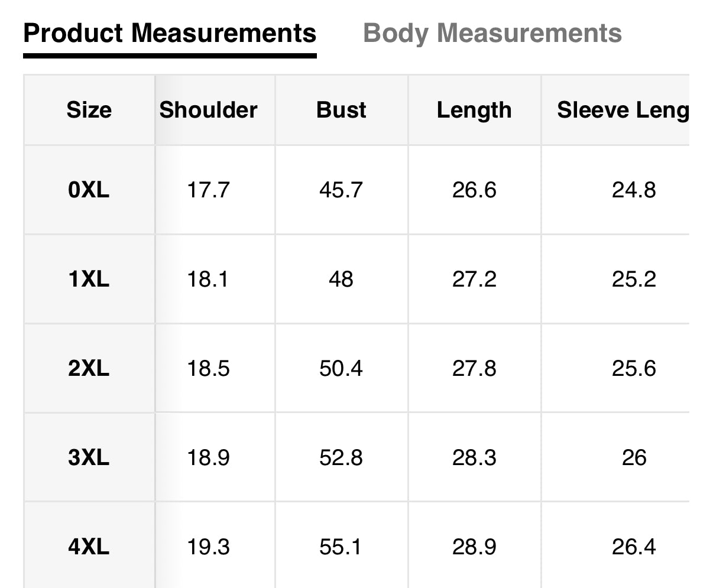Select the 1XL size row label

(89, 279)
